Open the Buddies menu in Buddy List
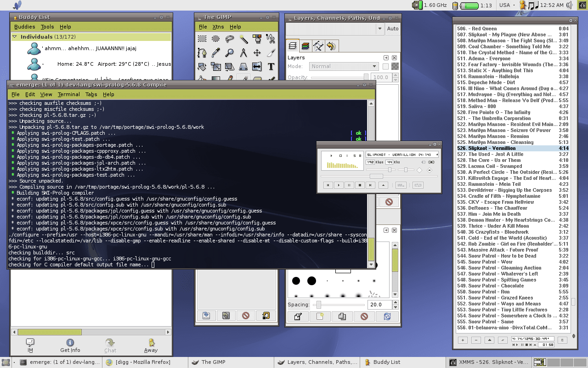Screen dimensions: 588x368 (x=24, y=27)
